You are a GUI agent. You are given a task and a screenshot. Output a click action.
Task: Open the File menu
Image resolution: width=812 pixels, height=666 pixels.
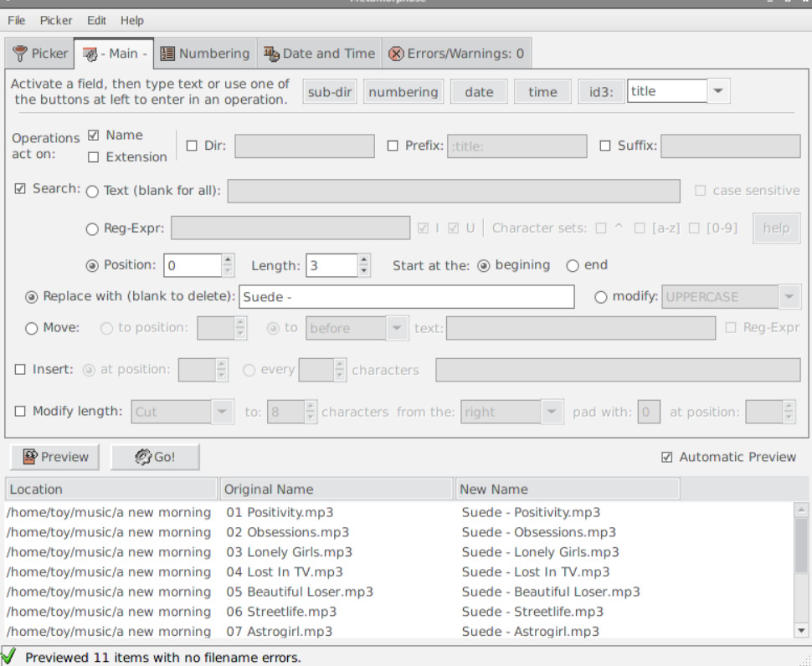tap(16, 20)
